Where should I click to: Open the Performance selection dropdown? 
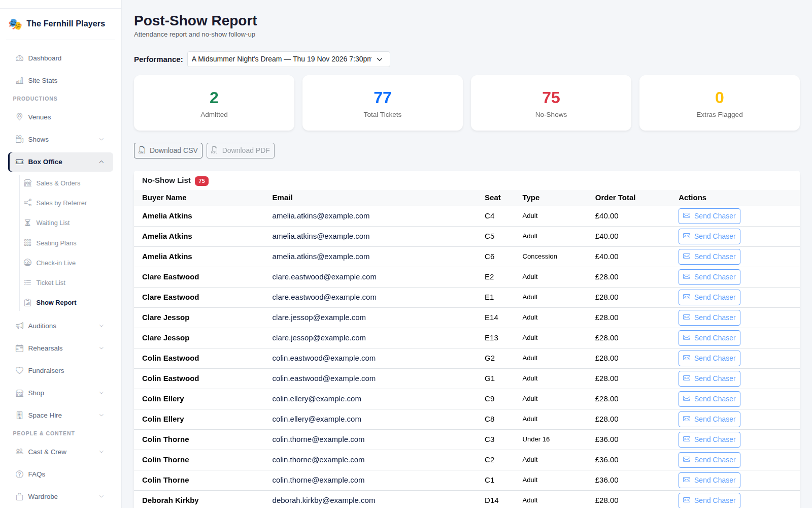click(x=288, y=59)
